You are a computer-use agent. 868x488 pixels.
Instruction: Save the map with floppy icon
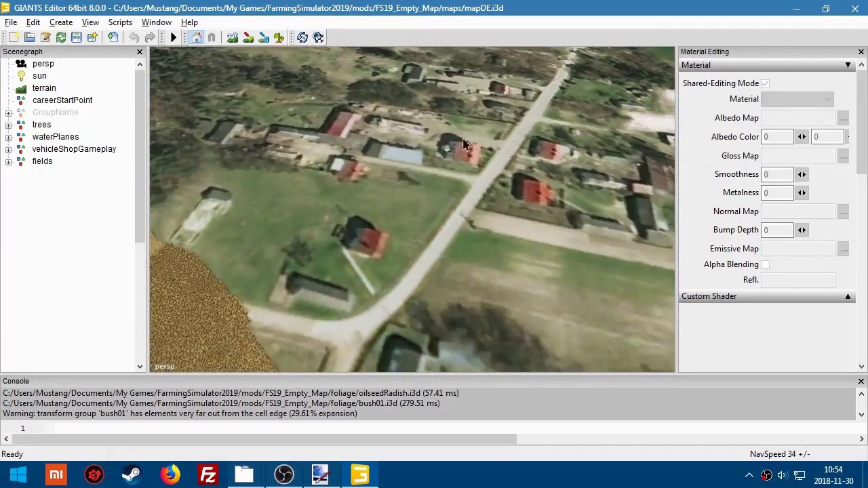click(x=77, y=37)
